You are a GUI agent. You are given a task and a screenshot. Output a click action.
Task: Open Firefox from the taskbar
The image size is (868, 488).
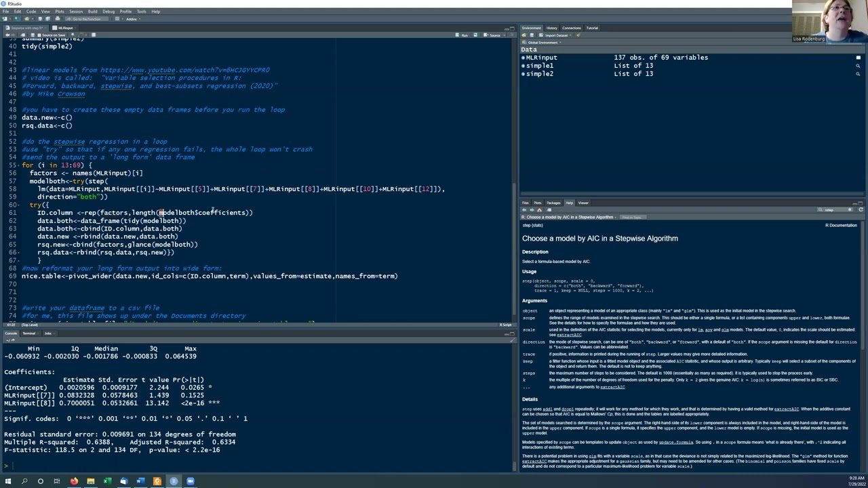tap(74, 481)
